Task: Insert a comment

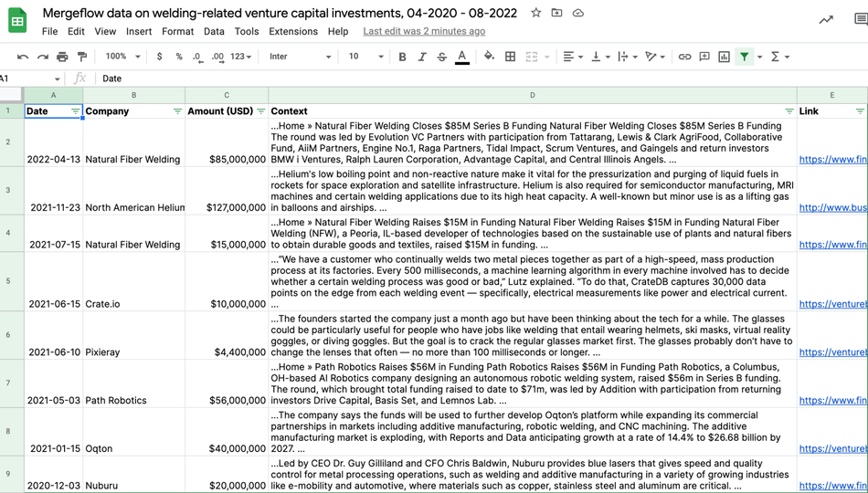Action: (x=704, y=57)
